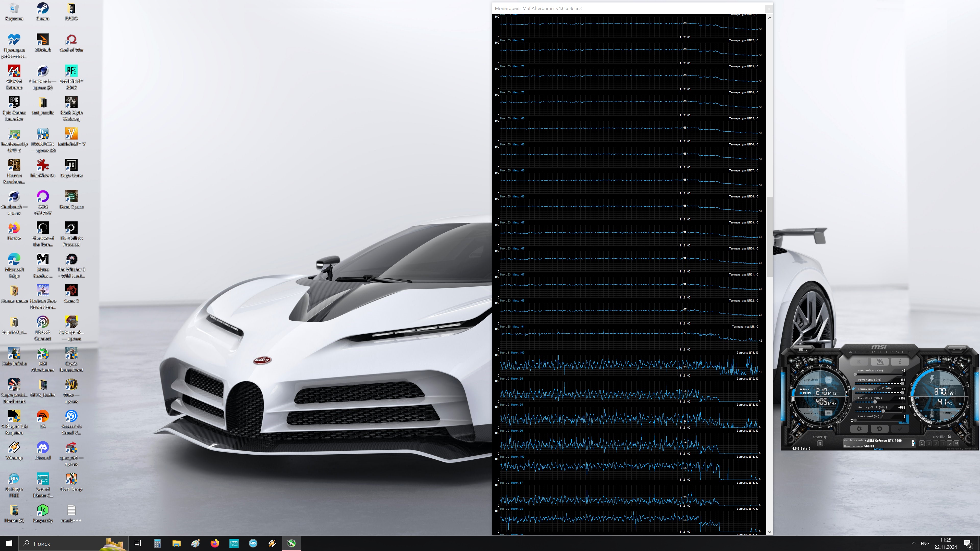Click the Core Clock slider handle
Viewport: 980px width, 551px height.
(875, 402)
